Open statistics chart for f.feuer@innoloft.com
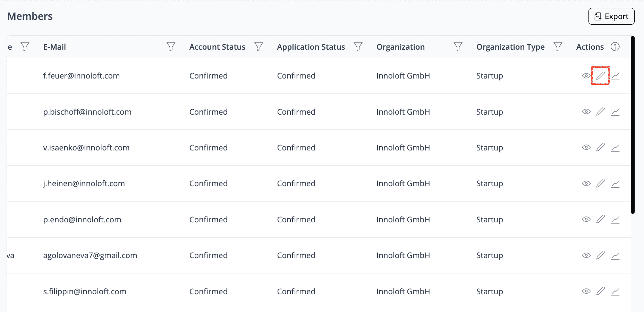The image size is (644, 312). pos(615,76)
